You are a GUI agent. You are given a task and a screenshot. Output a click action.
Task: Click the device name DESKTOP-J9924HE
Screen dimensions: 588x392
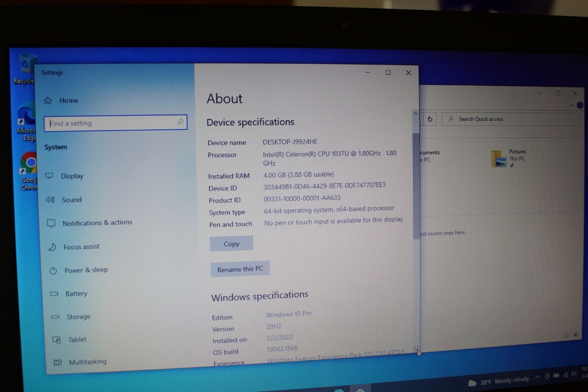click(x=290, y=142)
